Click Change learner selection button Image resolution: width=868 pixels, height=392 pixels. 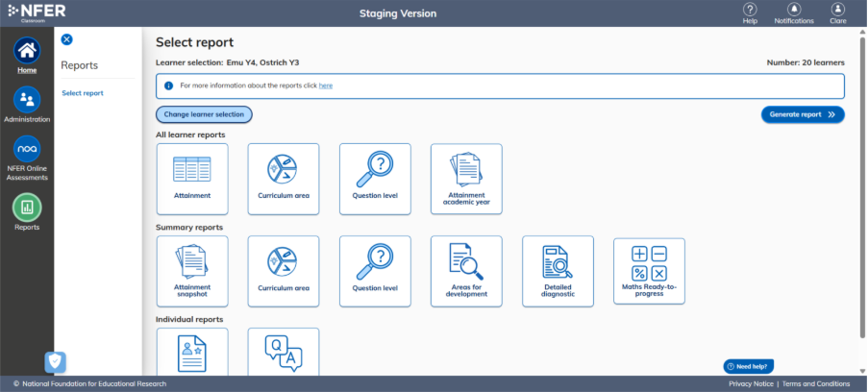pyautogui.click(x=204, y=114)
